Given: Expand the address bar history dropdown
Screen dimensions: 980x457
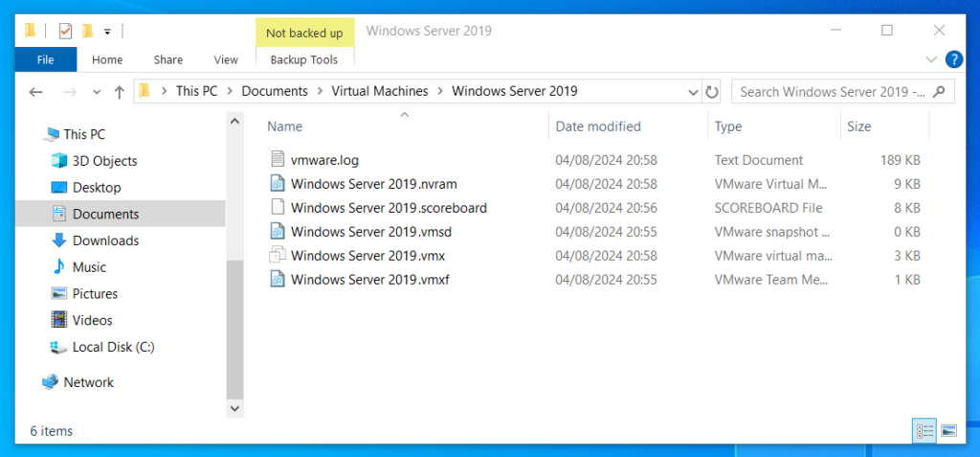Looking at the screenshot, I should click(x=693, y=92).
